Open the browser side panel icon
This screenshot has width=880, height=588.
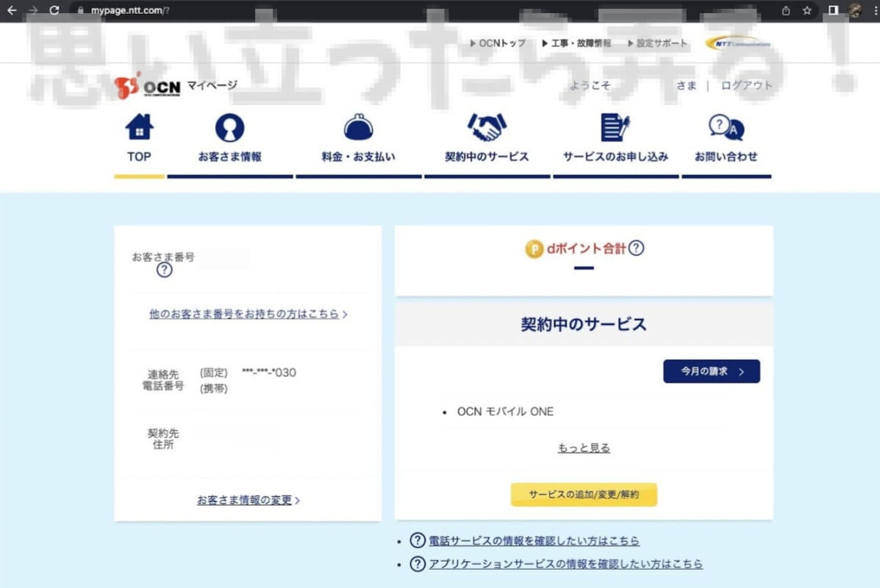834,10
